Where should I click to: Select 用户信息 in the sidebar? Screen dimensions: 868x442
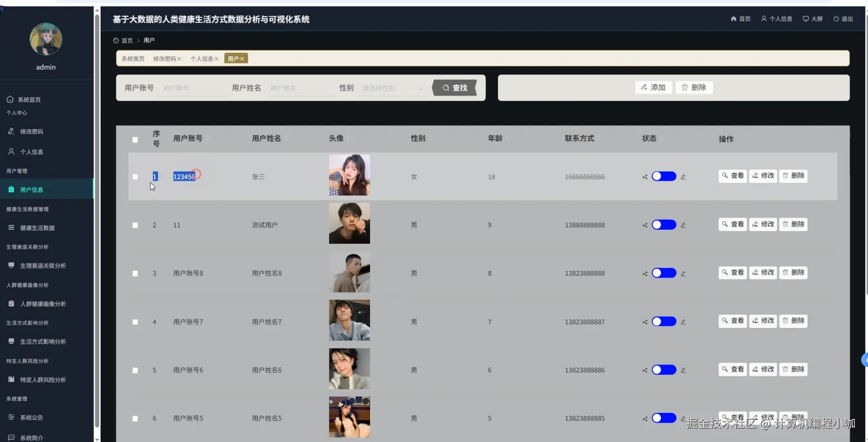coord(47,189)
